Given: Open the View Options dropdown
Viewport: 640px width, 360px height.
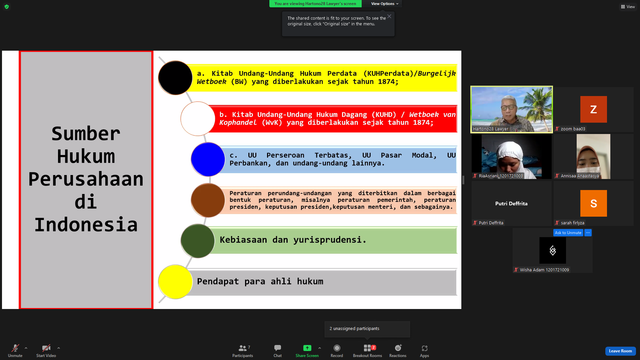Looking at the screenshot, I should click(384, 4).
